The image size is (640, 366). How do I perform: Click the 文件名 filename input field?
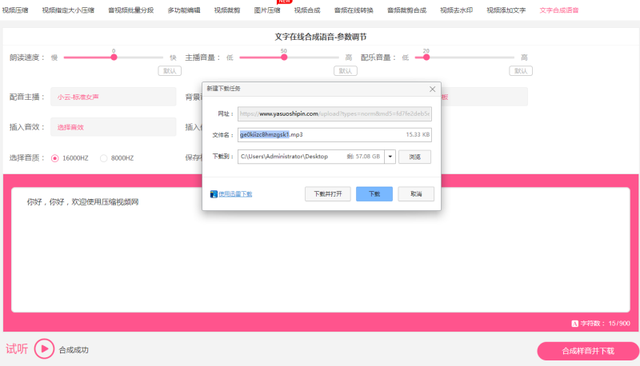[x=334, y=135]
